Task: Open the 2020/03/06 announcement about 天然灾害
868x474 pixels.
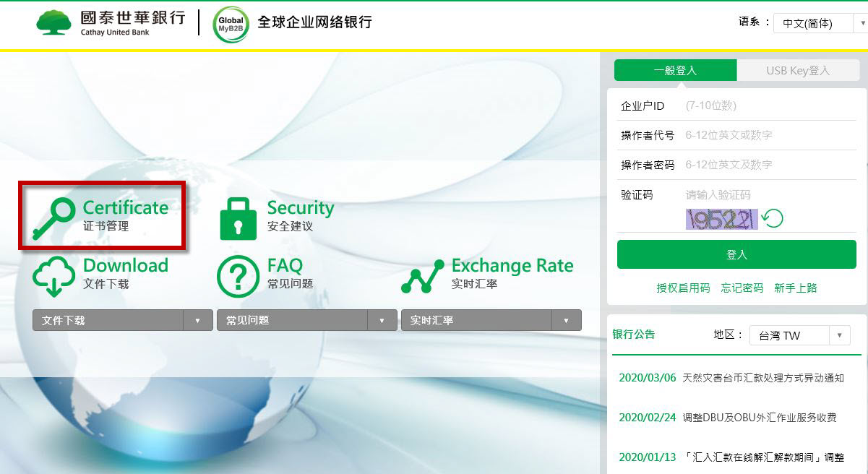Action: tap(762, 378)
